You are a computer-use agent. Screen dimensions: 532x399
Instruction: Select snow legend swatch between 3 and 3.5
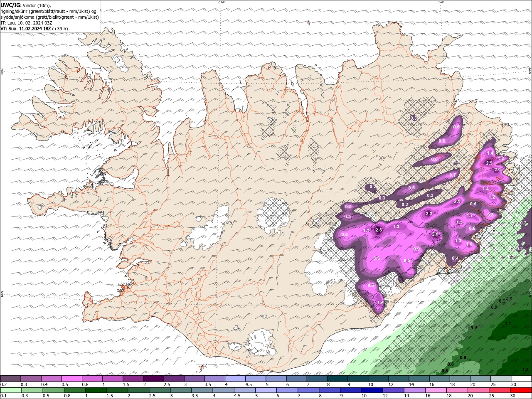(194, 379)
